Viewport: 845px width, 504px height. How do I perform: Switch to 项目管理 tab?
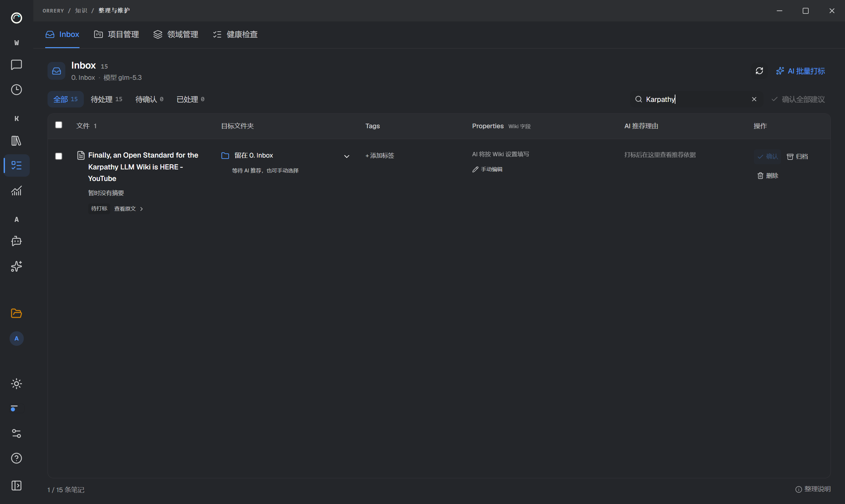click(116, 34)
